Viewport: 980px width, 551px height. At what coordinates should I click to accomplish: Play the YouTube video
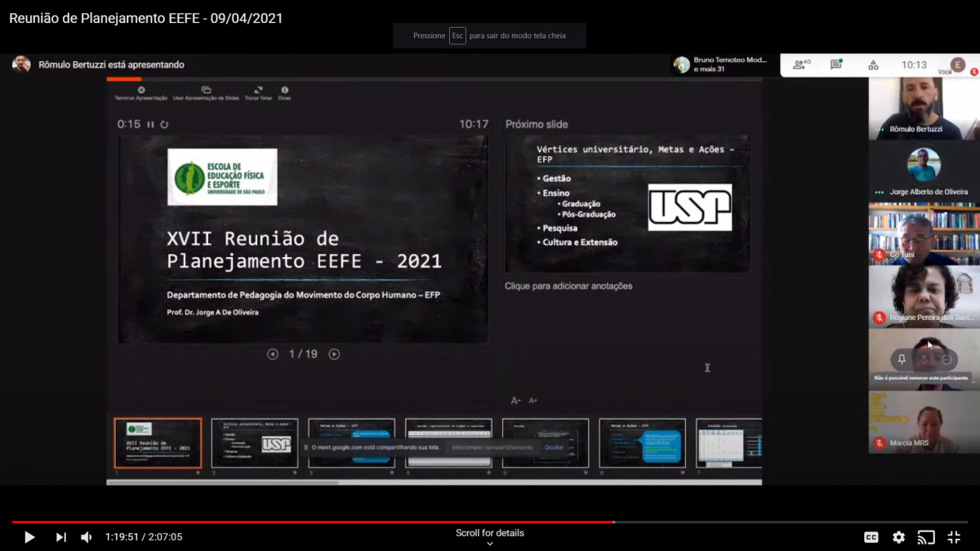click(29, 537)
